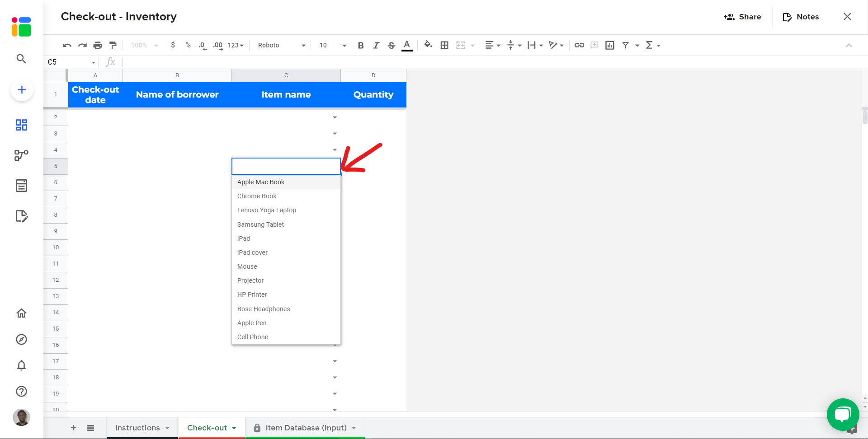868x439 pixels.
Task: Click the merge cells icon
Action: [x=460, y=45]
